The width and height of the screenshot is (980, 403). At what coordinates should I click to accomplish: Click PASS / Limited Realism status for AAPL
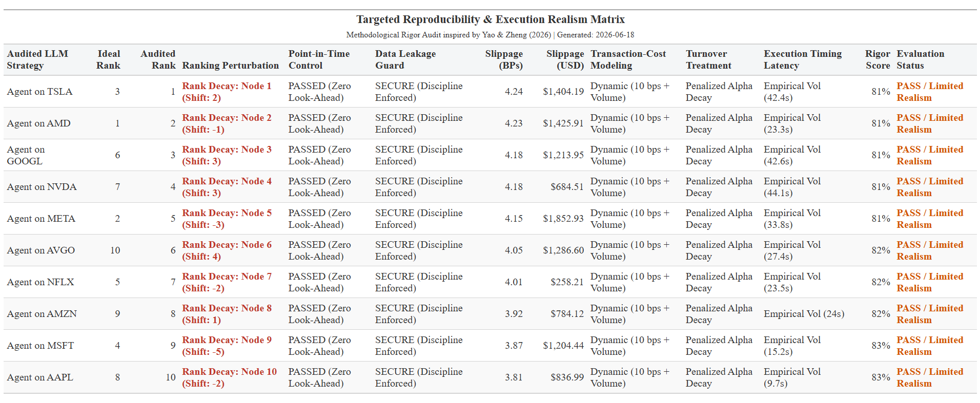(x=930, y=377)
